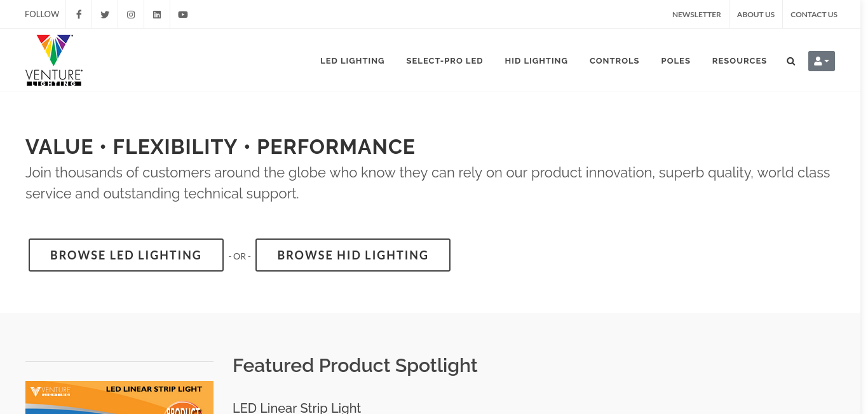Open the Facebook social link
The image size is (868, 414).
pyautogui.click(x=79, y=14)
